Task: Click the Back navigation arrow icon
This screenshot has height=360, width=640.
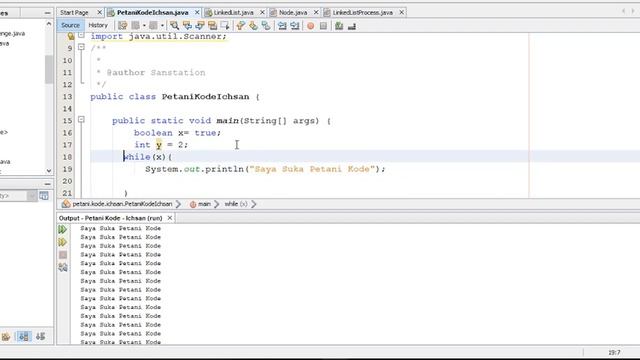Action: [136, 26]
